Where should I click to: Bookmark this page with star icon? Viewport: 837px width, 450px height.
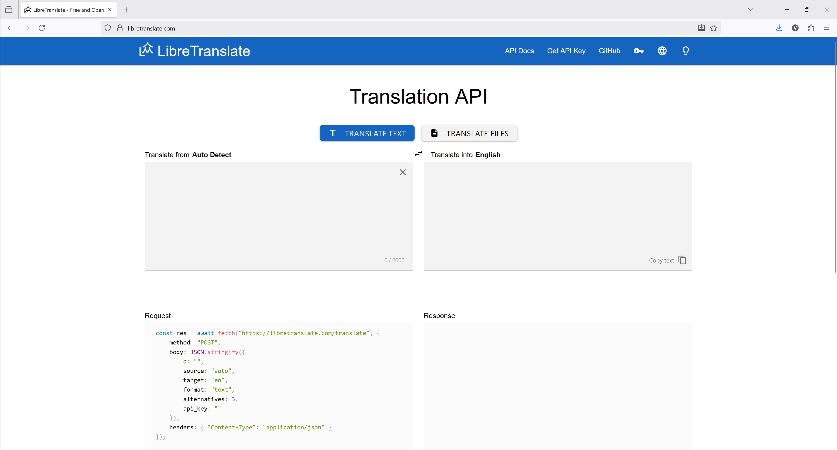pos(714,28)
